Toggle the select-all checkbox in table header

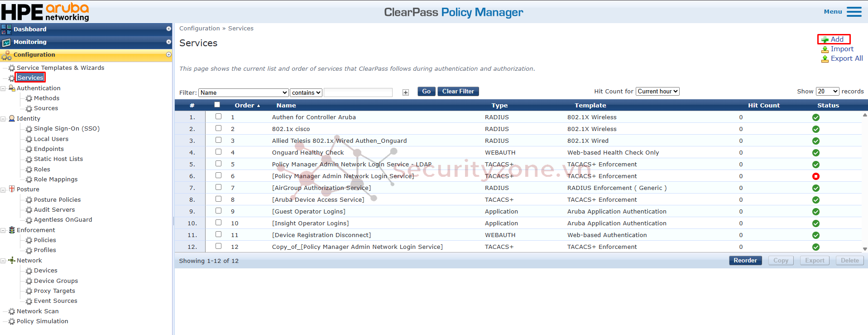[217, 105]
